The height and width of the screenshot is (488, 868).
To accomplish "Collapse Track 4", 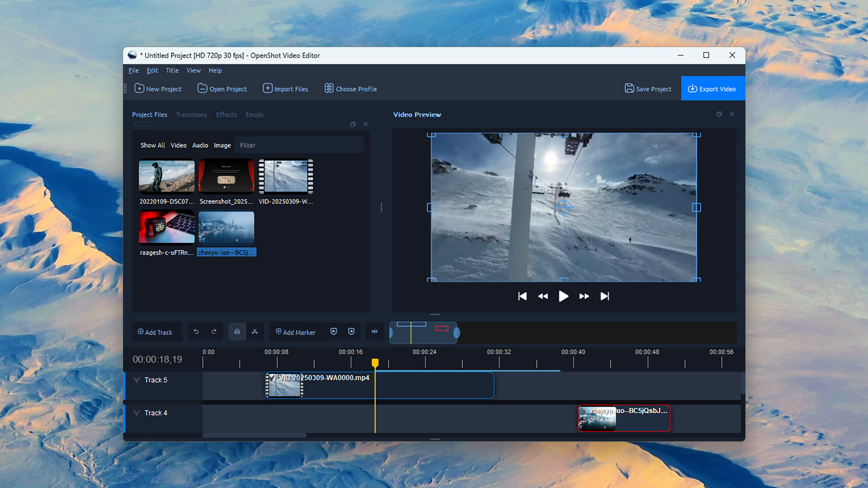I will (136, 413).
